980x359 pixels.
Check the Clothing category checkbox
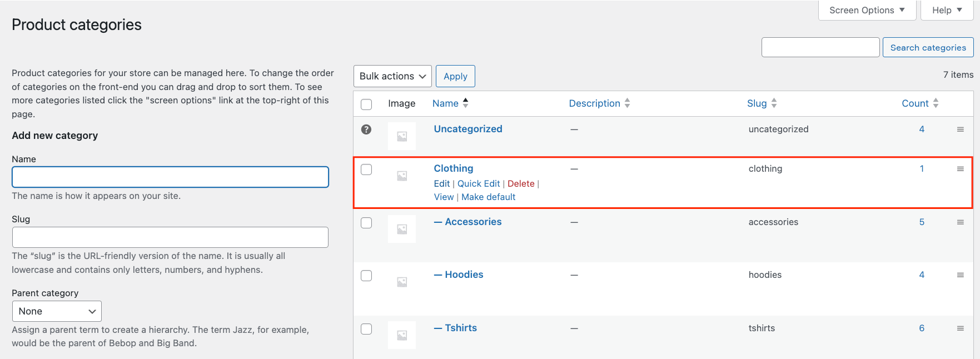pyautogui.click(x=366, y=169)
